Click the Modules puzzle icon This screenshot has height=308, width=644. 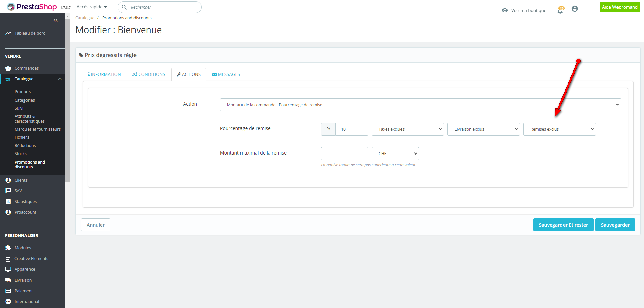[8, 248]
